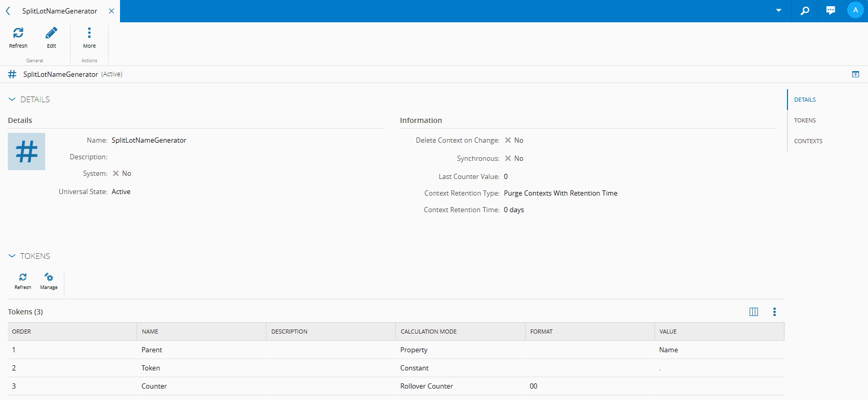Collapse the TOKENS section

12,256
